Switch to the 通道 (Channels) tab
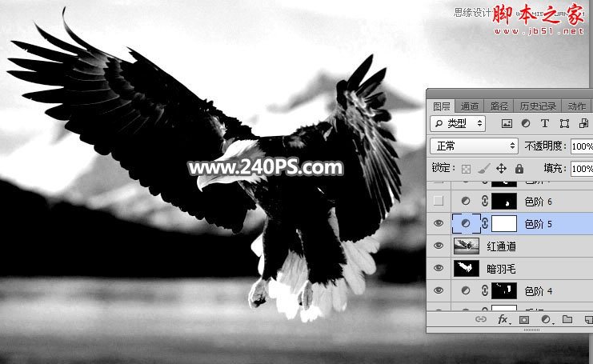This screenshot has width=593, height=364. (x=470, y=106)
